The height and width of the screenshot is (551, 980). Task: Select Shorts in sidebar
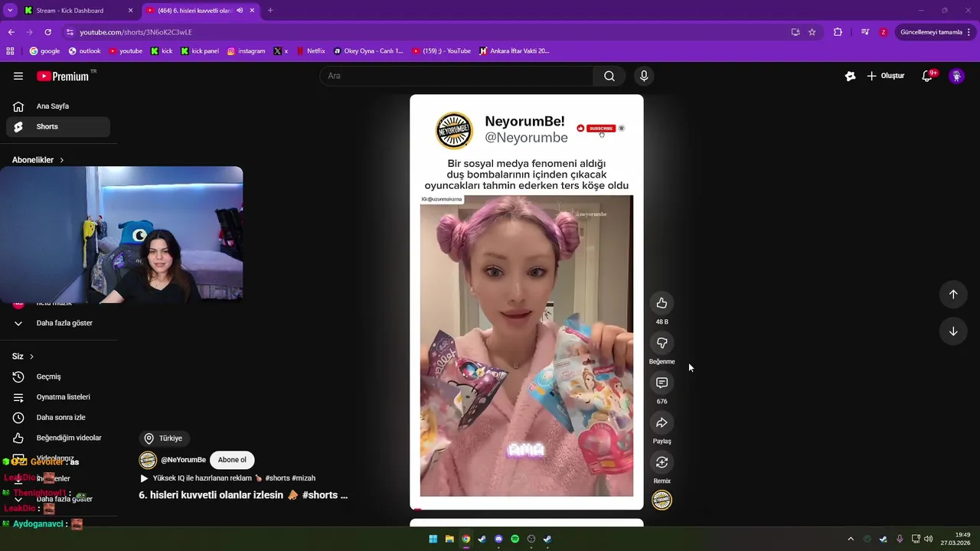click(58, 126)
